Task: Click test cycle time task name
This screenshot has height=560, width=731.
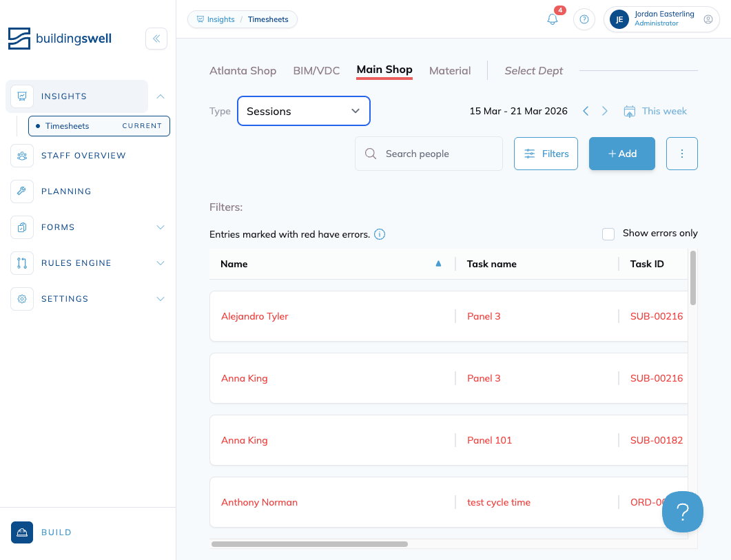Action: [498, 502]
